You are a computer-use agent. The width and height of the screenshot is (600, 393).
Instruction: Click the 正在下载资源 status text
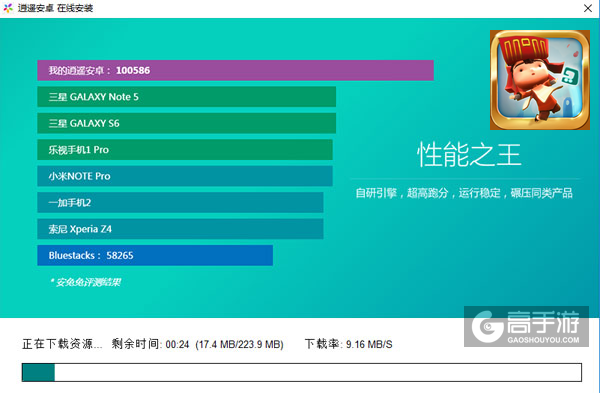(62, 344)
